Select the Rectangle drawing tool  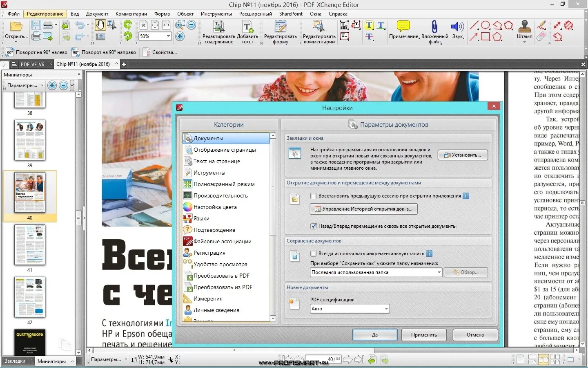point(485,36)
